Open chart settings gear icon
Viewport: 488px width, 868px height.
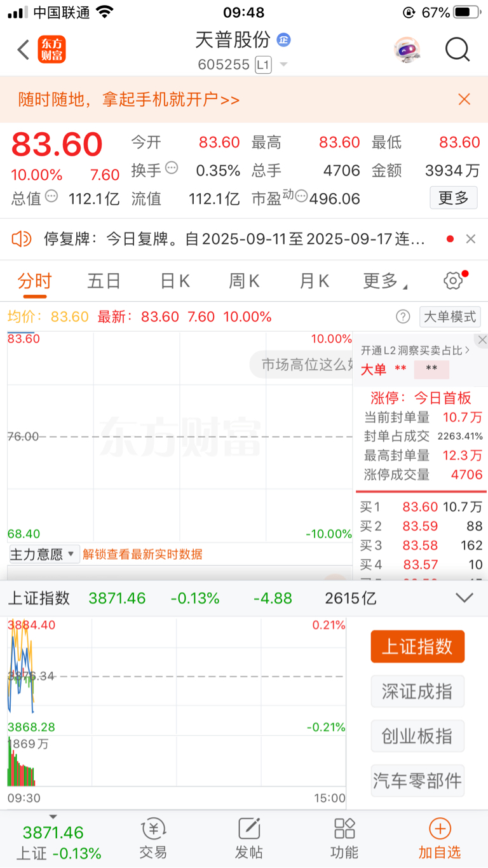tap(453, 281)
